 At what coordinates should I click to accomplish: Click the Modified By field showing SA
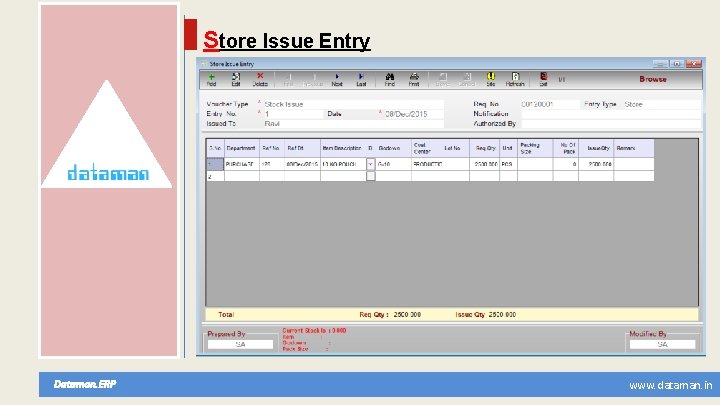pos(662,344)
